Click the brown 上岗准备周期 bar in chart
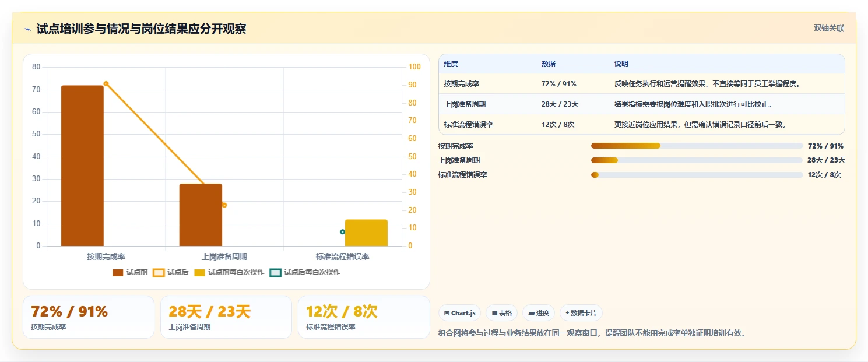The width and height of the screenshot is (868, 362). click(x=201, y=215)
